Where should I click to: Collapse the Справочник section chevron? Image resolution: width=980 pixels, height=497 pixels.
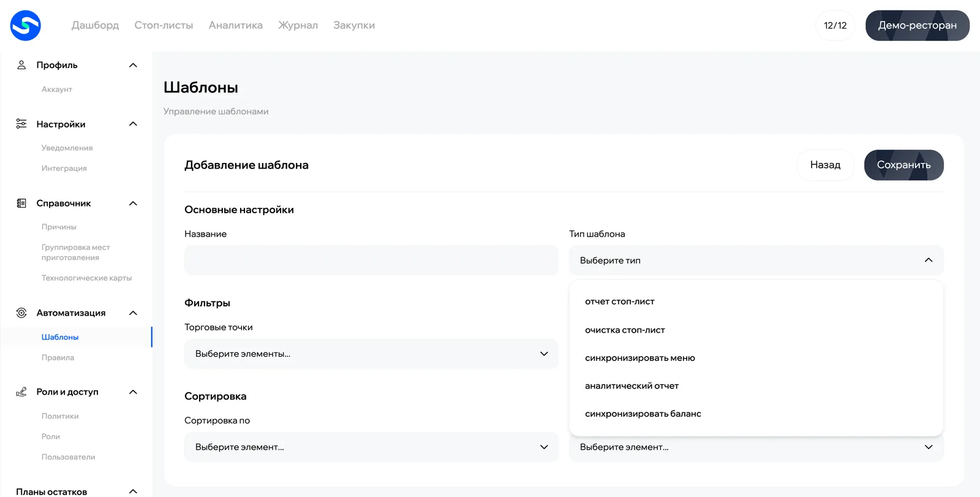click(133, 203)
